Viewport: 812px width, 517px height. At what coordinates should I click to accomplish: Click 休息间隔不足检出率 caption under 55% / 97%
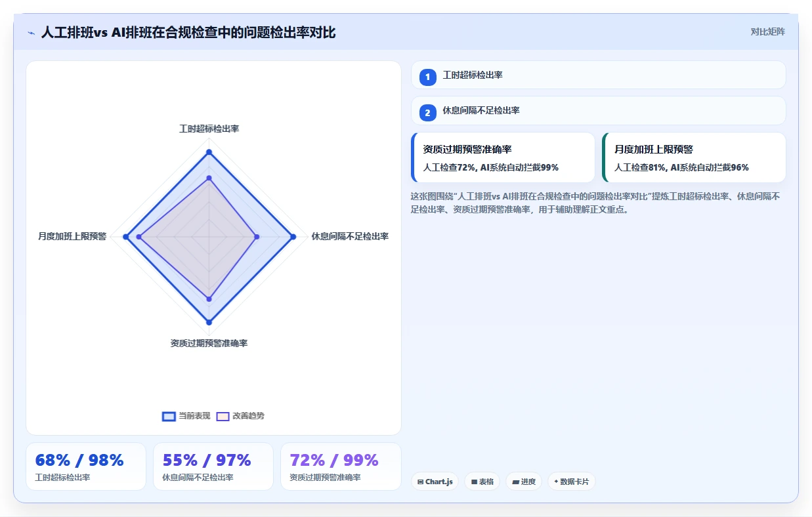coord(198,478)
